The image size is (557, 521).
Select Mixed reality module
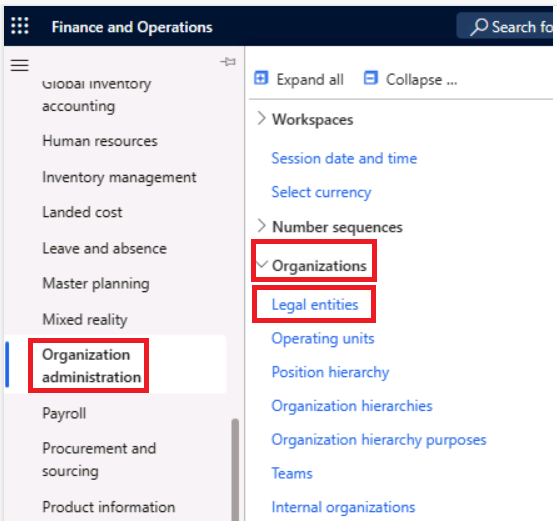[85, 320]
